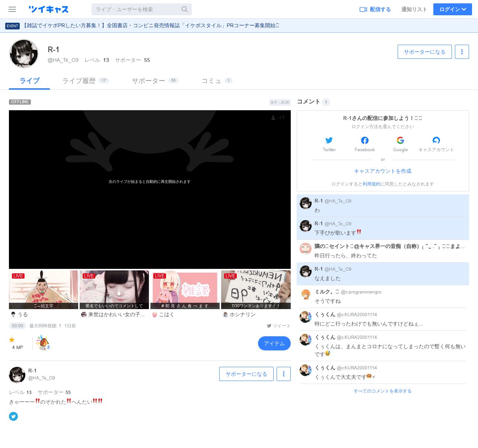Click the アイテム button
This screenshot has height=448, width=478.
pos(274,343)
